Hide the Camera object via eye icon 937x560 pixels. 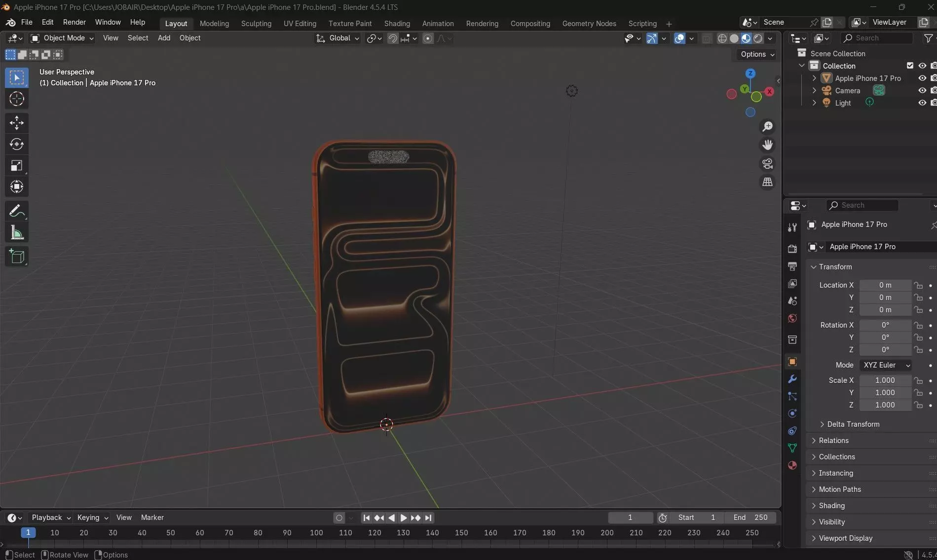pyautogui.click(x=922, y=90)
